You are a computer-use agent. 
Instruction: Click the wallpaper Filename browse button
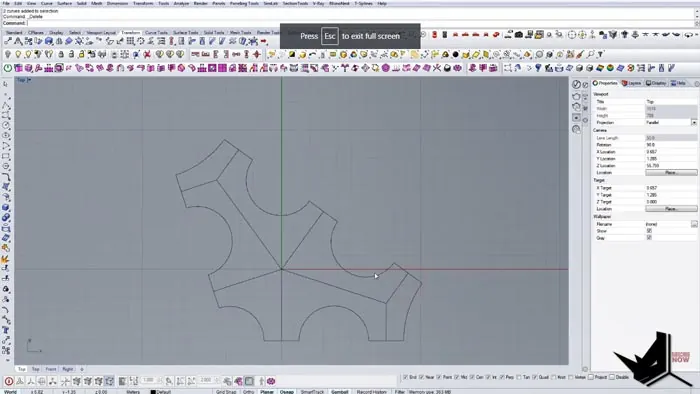tap(694, 224)
